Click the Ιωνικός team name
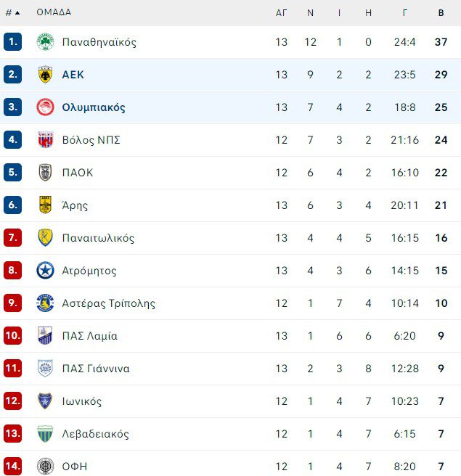 82,401
